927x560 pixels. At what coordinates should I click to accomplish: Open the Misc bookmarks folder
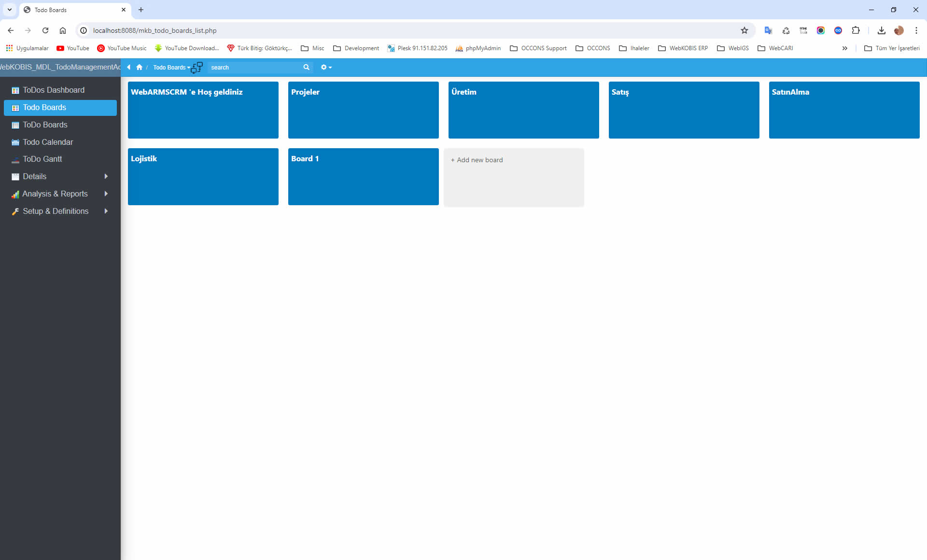[x=312, y=48]
